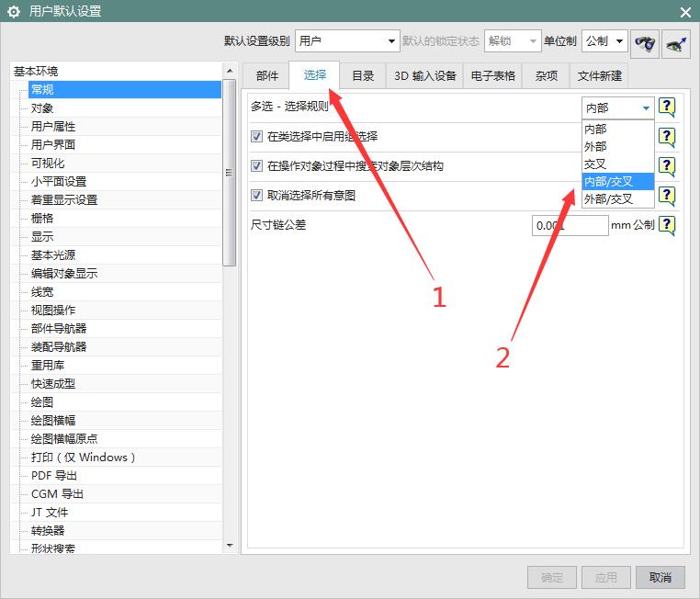
Task: Select 小平面设置 in the tree
Action: click(59, 181)
